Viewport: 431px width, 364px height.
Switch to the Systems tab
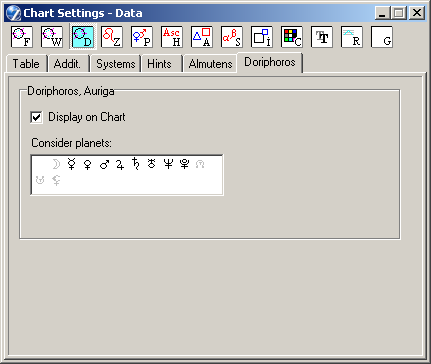(115, 64)
